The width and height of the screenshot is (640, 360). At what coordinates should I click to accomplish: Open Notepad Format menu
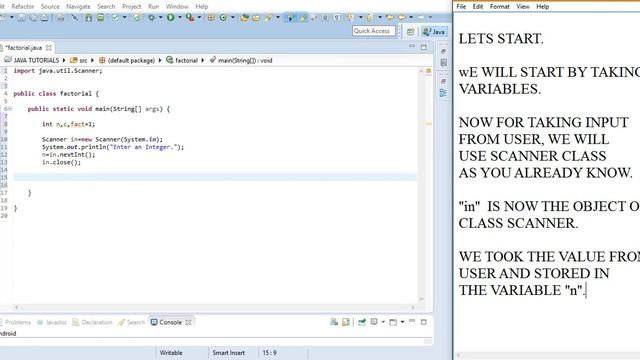pos(500,7)
